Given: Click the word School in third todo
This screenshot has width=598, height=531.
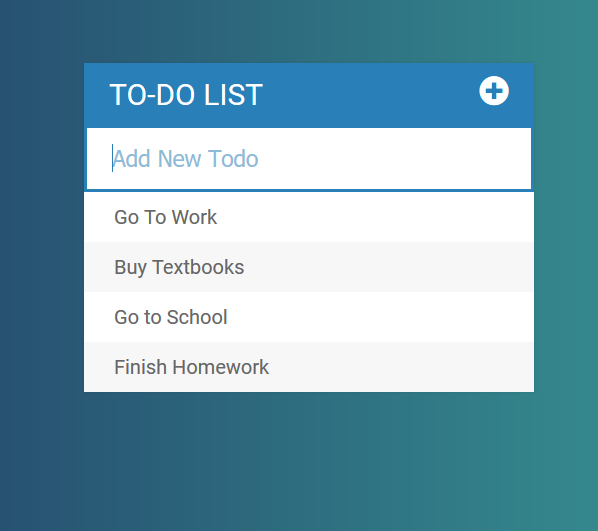Looking at the screenshot, I should (197, 317).
